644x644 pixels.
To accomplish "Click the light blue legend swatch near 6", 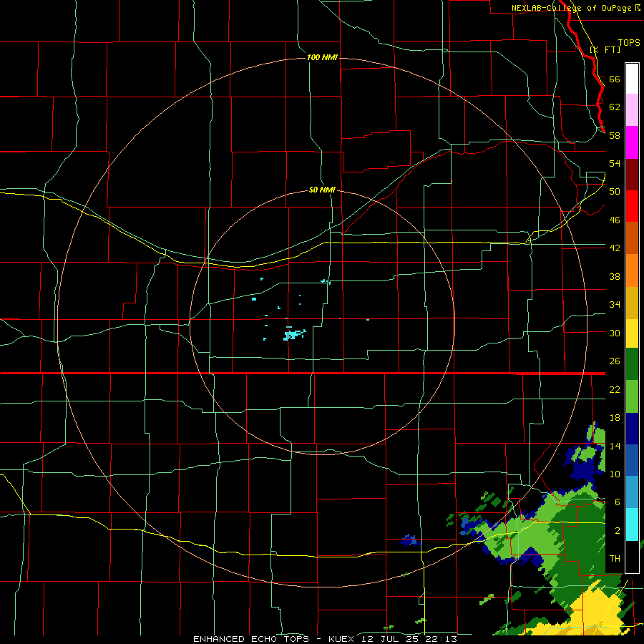I will [x=632, y=492].
